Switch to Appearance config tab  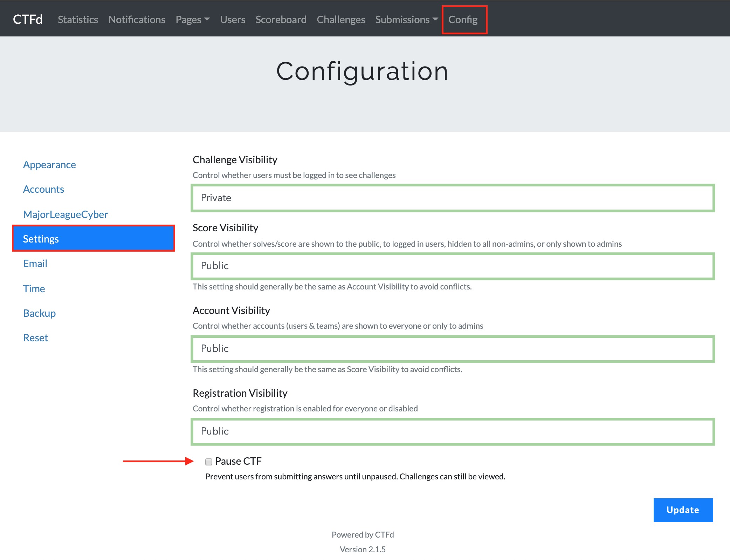pyautogui.click(x=49, y=165)
